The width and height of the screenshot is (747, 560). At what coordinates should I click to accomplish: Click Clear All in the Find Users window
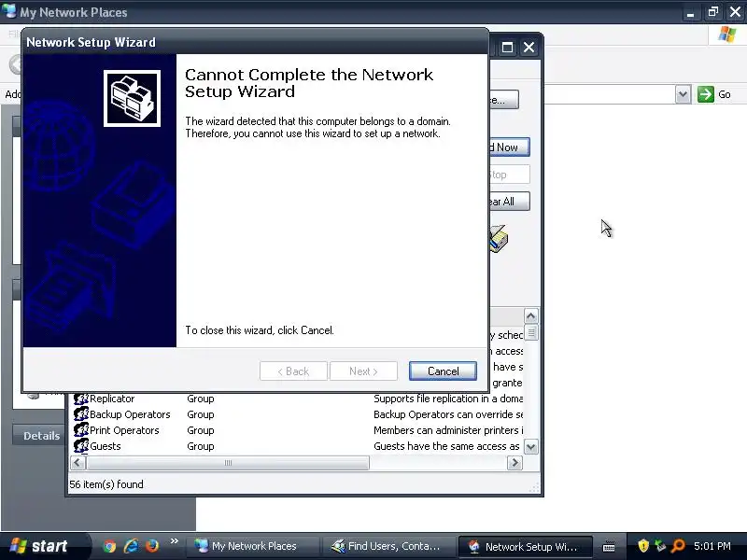click(509, 202)
